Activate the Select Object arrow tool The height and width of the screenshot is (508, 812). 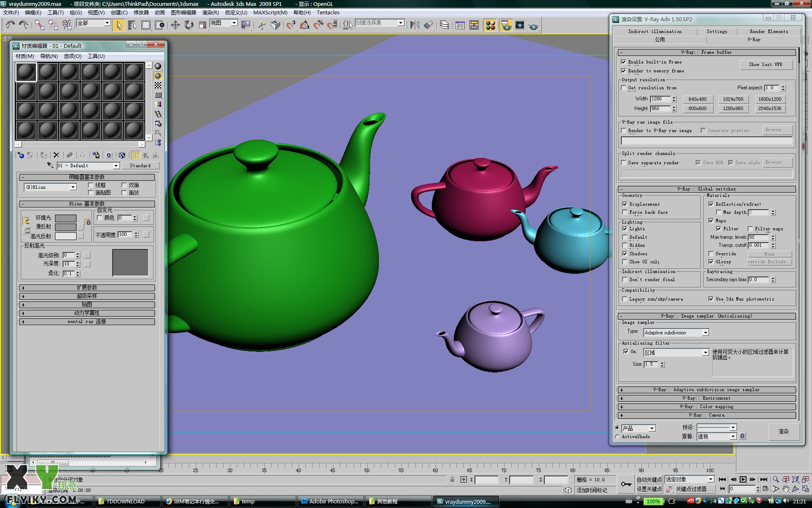coord(119,25)
